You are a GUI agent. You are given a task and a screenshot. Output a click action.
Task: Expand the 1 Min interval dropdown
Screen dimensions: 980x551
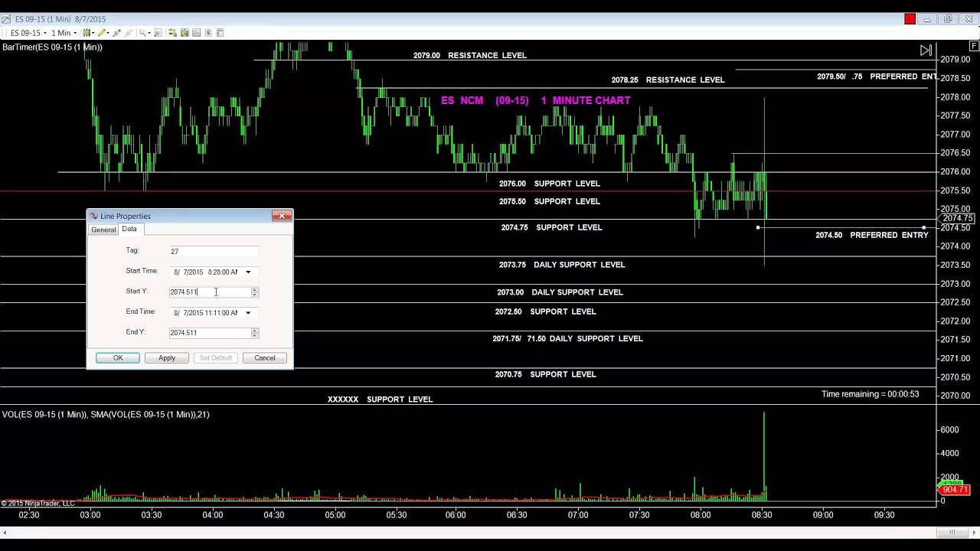click(74, 33)
